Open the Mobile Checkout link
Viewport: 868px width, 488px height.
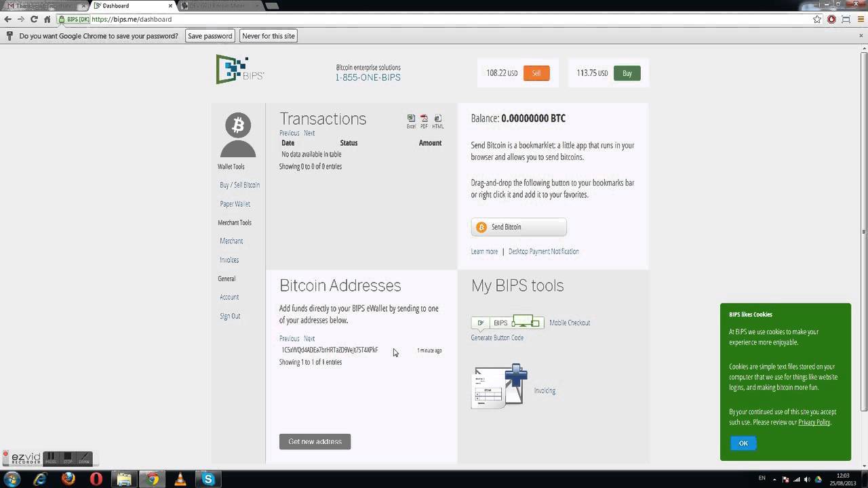[x=570, y=323]
